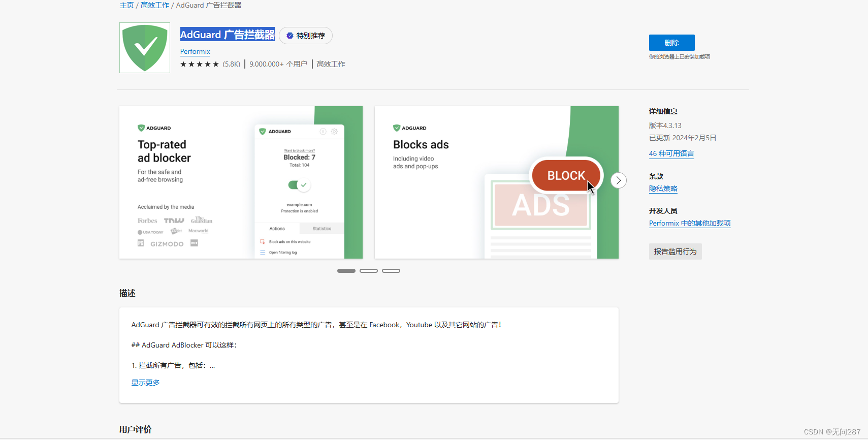The height and width of the screenshot is (440, 868).
Task: Open the 46 种可用语言 link
Action: pos(671,153)
